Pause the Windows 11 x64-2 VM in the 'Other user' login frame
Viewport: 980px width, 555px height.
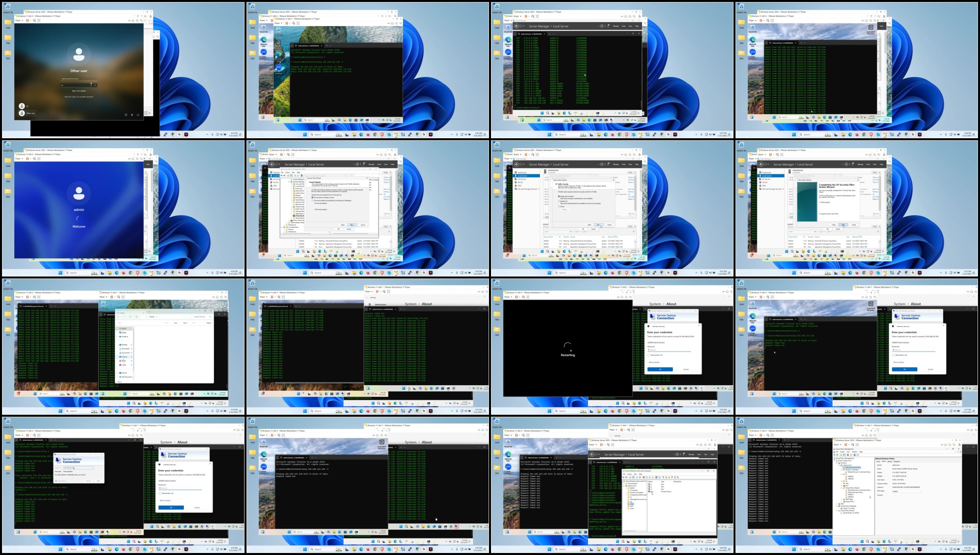[27, 20]
